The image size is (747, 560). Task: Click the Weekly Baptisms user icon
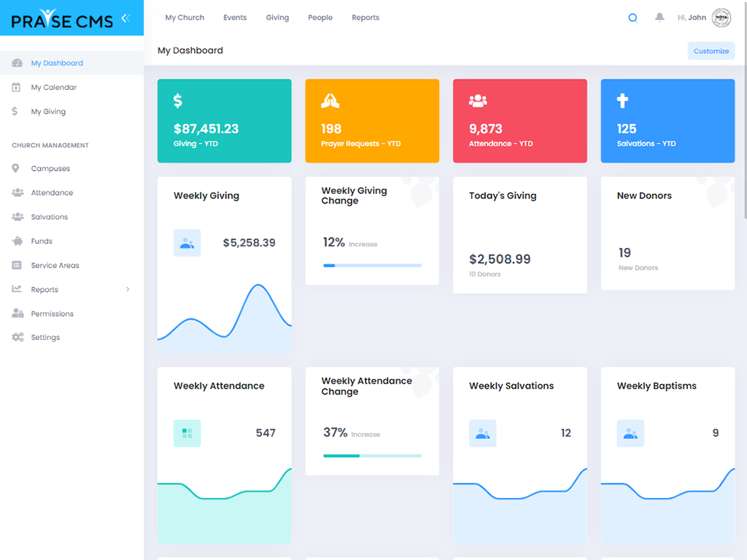click(x=630, y=433)
